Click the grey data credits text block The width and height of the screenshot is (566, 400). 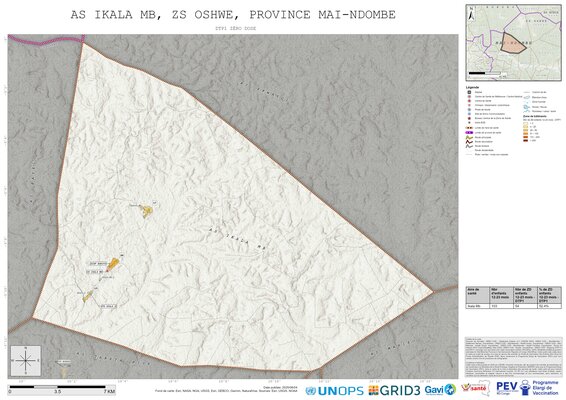(513, 357)
